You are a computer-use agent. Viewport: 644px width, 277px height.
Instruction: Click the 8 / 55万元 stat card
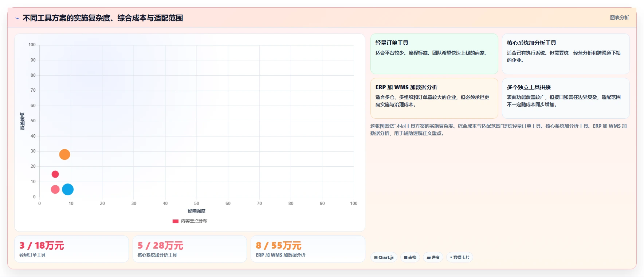[x=308, y=249]
